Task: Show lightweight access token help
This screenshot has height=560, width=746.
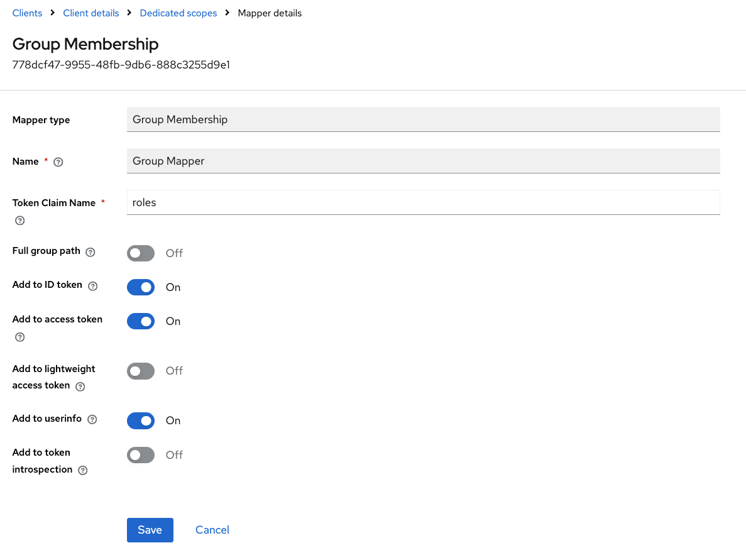Action: (80, 387)
